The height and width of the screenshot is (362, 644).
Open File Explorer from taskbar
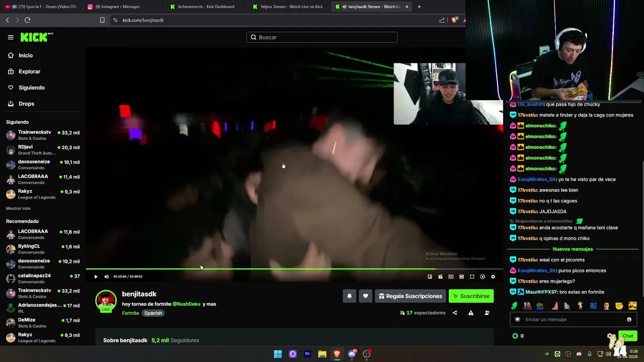point(322,354)
